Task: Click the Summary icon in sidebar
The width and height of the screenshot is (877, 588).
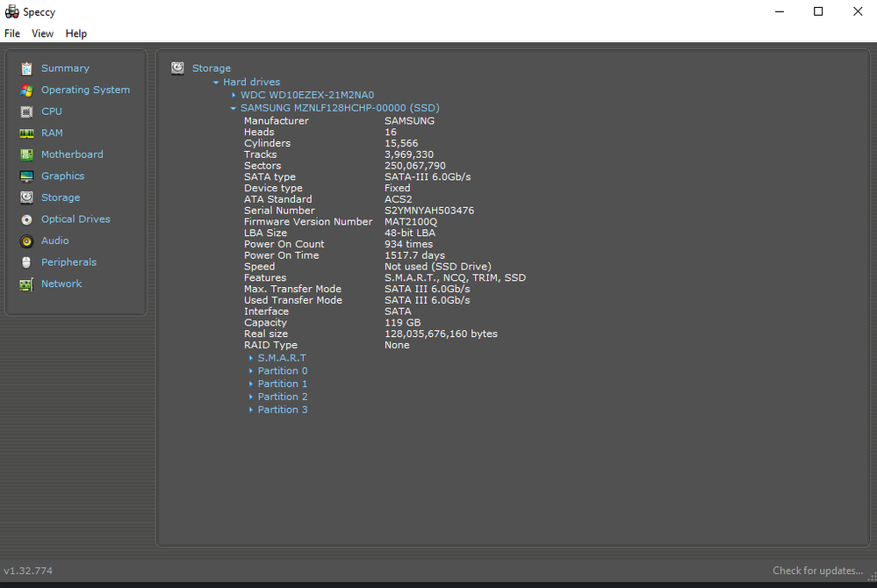Action: tap(26, 68)
